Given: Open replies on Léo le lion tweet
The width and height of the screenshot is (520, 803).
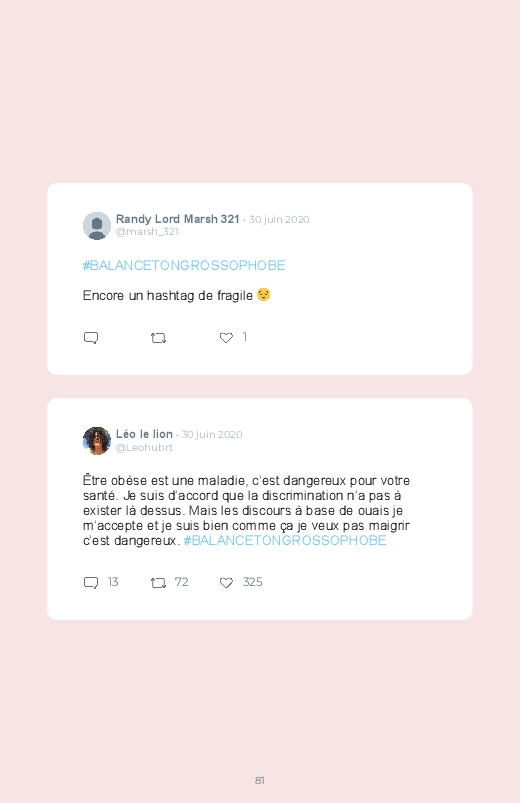Looking at the screenshot, I should tap(91, 583).
